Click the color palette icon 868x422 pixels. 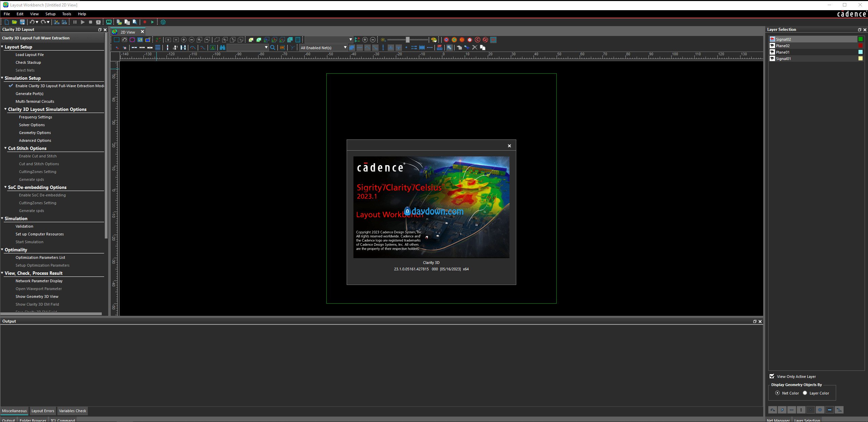(x=434, y=40)
